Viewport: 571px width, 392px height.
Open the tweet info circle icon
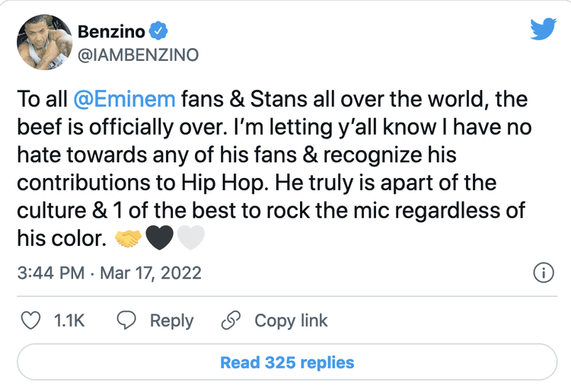point(543,272)
